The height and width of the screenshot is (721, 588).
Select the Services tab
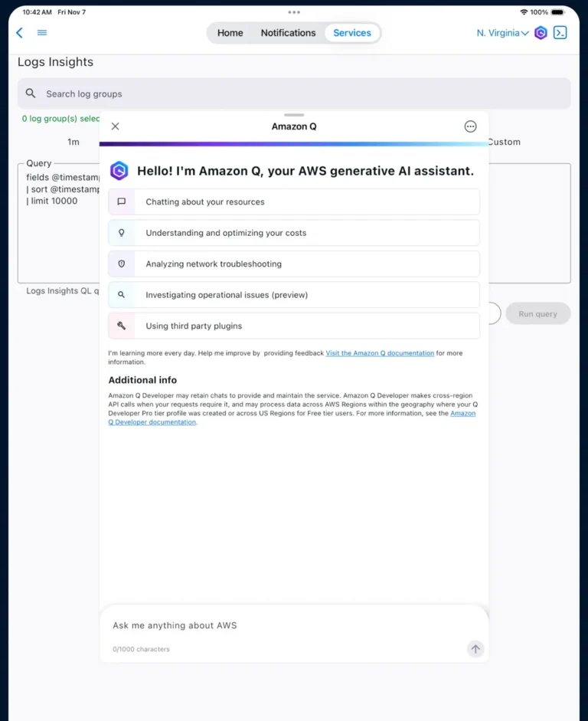point(352,33)
